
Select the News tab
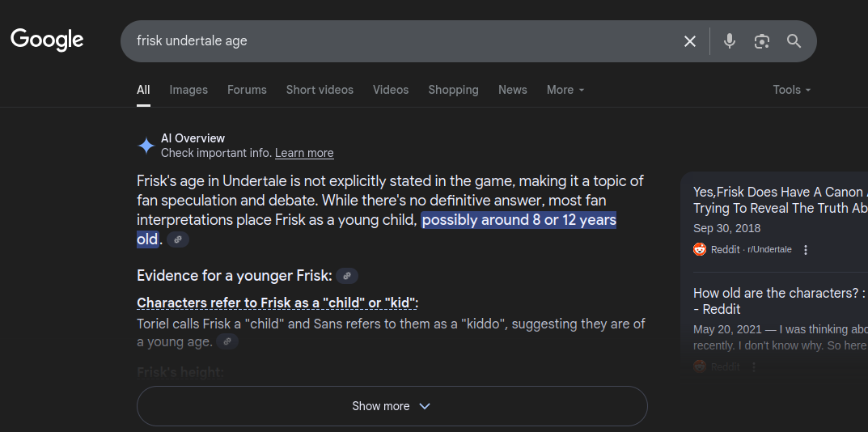pyautogui.click(x=513, y=90)
